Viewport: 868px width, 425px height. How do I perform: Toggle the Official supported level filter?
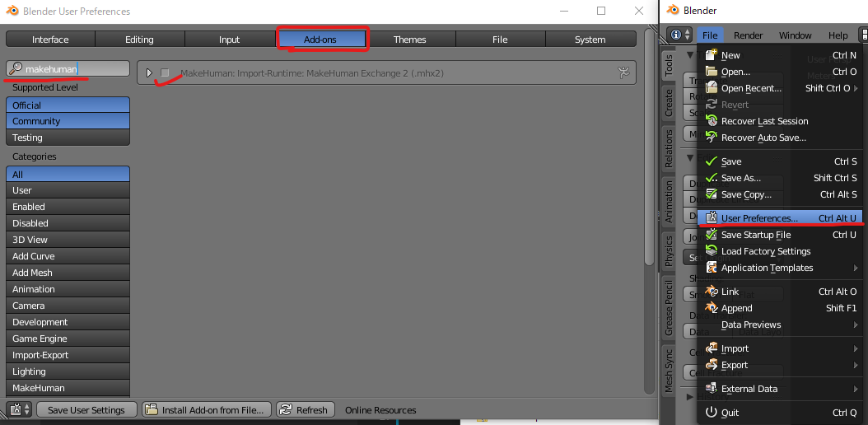pos(68,105)
